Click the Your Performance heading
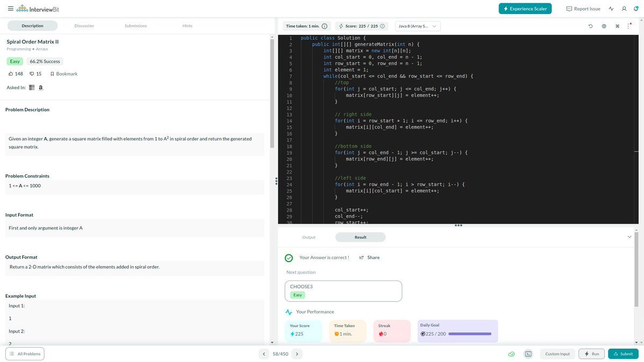The height and width of the screenshot is (362, 644). click(x=314, y=312)
